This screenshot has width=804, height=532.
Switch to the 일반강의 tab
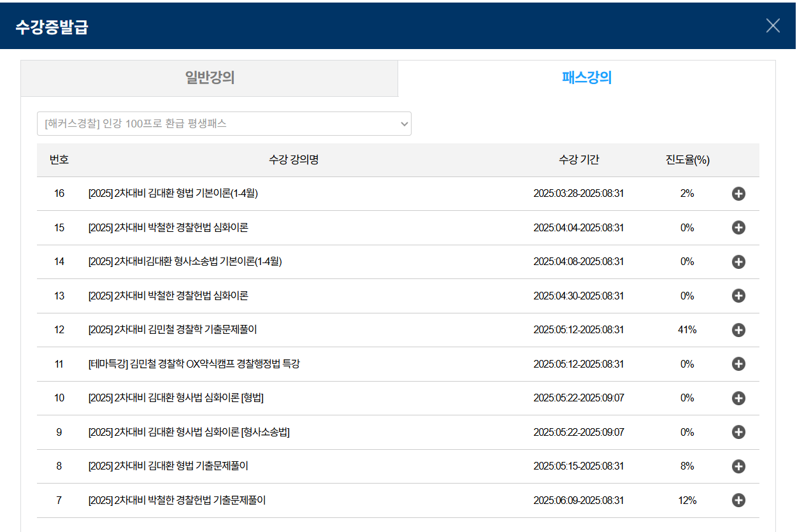point(210,78)
